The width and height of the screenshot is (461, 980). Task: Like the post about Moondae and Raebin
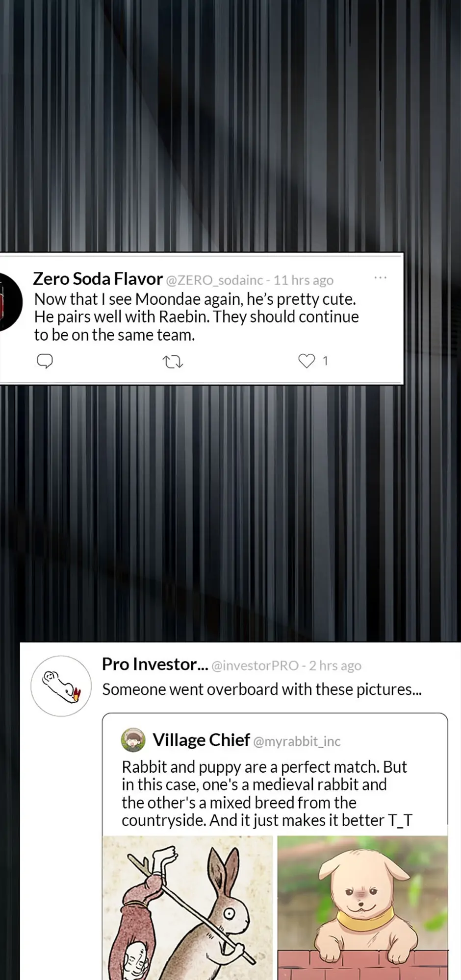(307, 361)
